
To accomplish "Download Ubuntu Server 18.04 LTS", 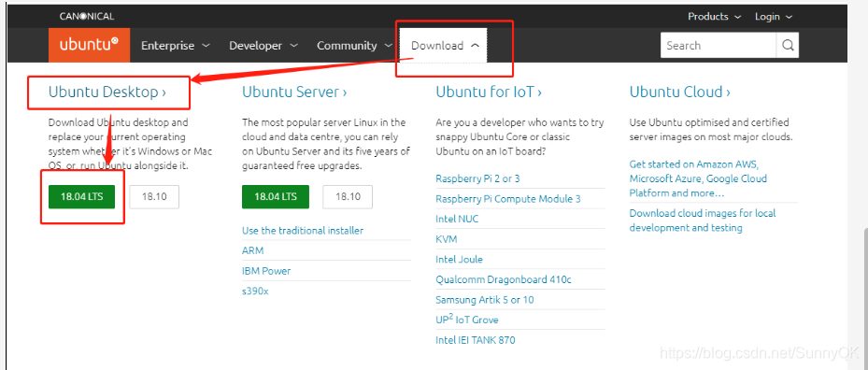I will coord(276,196).
